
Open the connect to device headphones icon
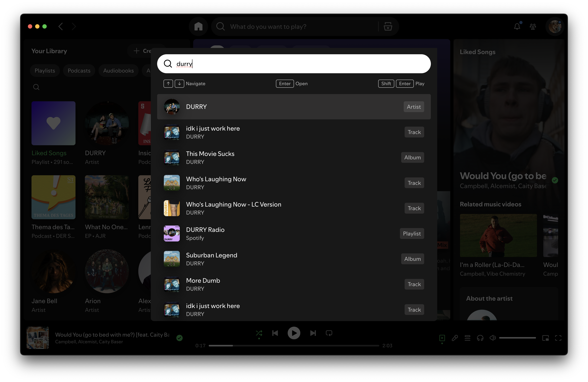click(x=480, y=338)
